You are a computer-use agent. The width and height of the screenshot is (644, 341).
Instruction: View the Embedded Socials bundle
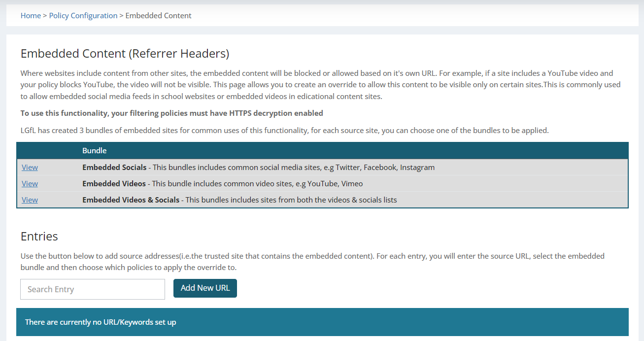click(x=30, y=168)
